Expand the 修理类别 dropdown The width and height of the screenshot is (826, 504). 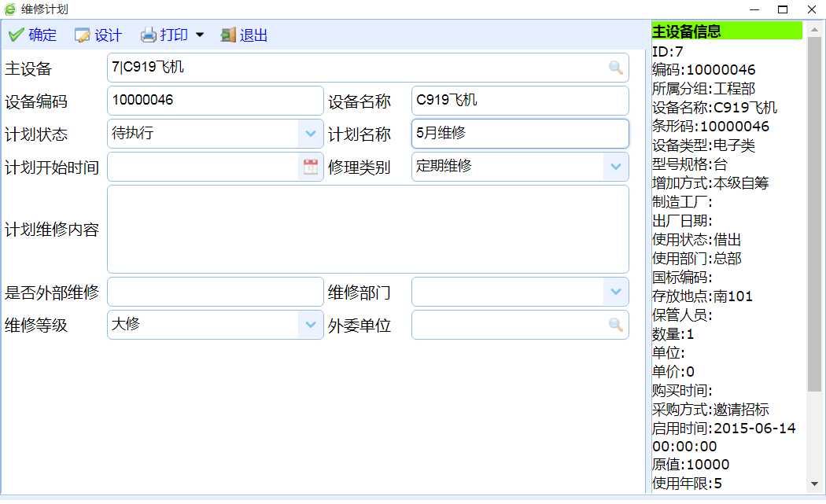click(615, 167)
